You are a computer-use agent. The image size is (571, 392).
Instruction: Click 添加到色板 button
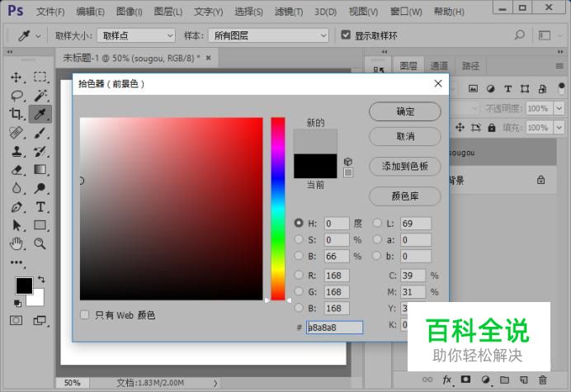[405, 167]
